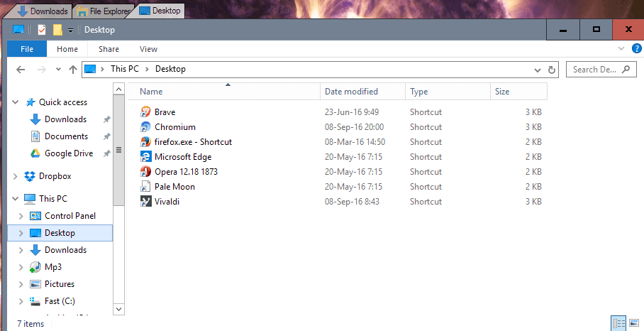Viewport: 644px width, 331px height.
Task: Click the '08-Sep-16 20:00' date cell
Action: (354, 127)
